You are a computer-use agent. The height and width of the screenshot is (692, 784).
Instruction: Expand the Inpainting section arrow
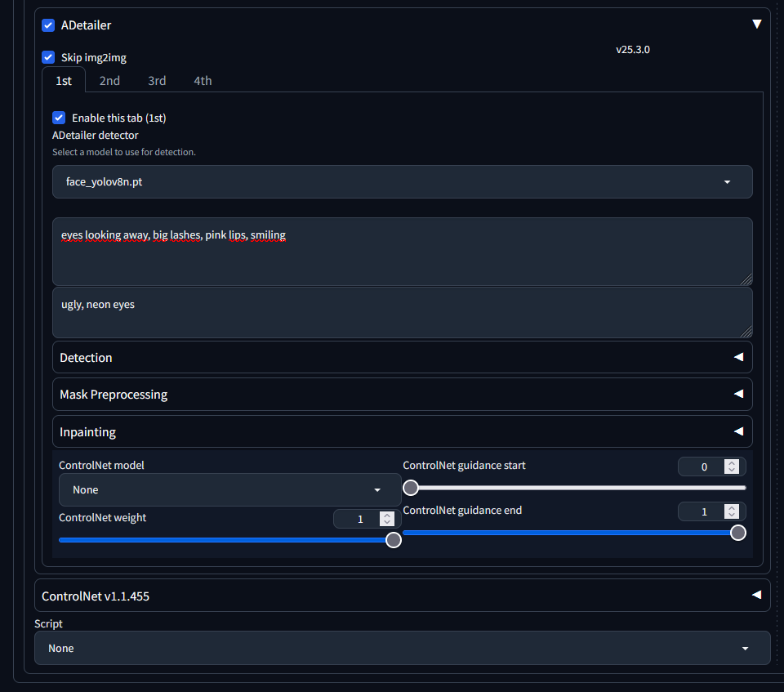[x=738, y=431]
